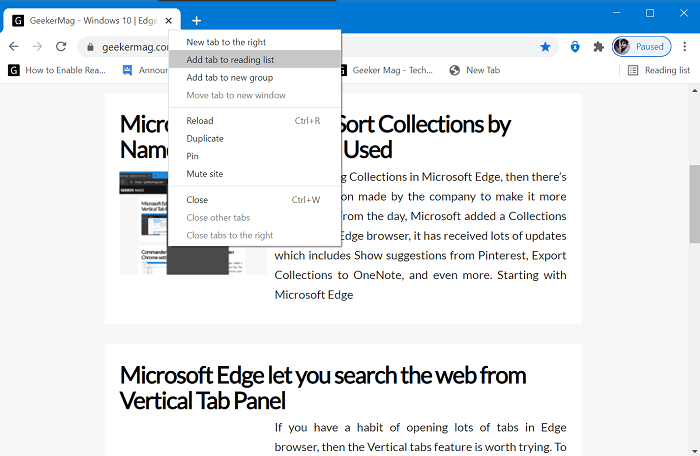Choose 'Move tab to new window'
Viewport: 700px width, 456px height.
(x=254, y=95)
